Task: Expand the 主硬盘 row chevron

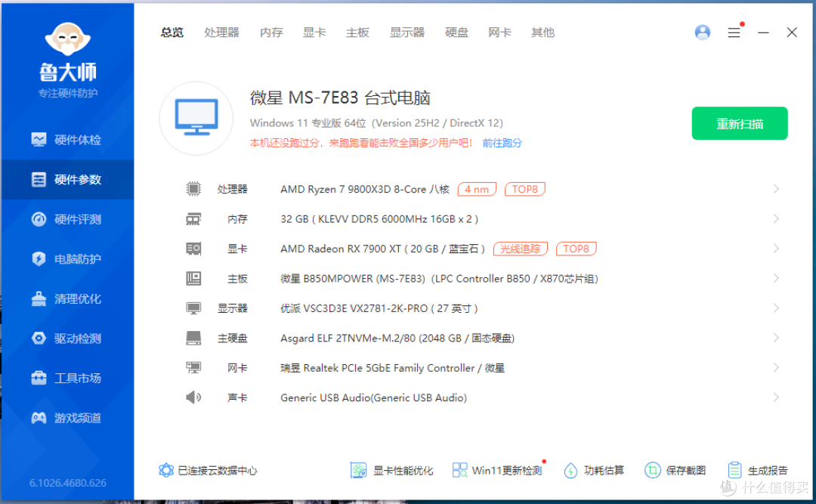Action: pyautogui.click(x=776, y=338)
